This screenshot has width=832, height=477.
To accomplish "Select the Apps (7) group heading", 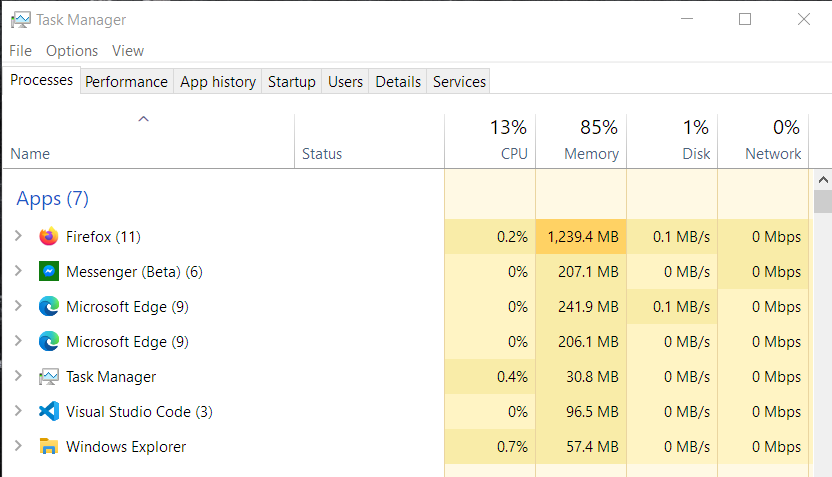I will coord(52,199).
